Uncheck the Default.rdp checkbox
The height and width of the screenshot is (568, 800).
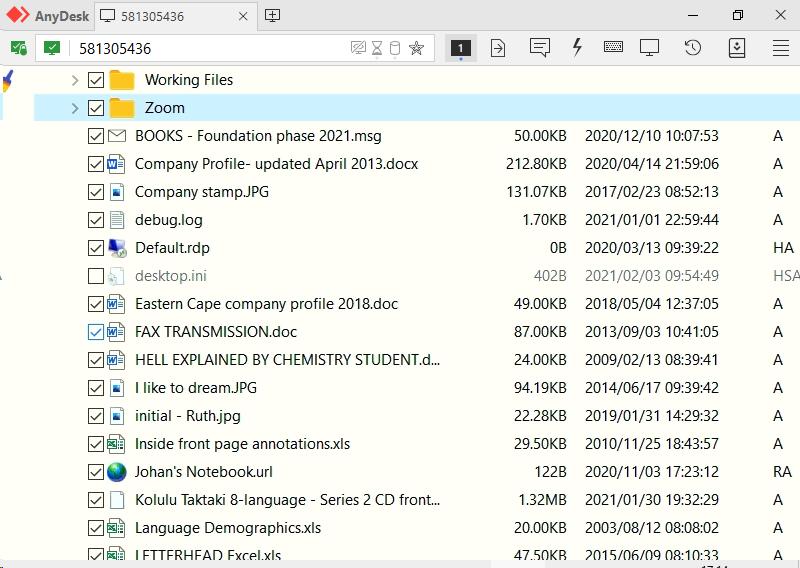(x=96, y=248)
